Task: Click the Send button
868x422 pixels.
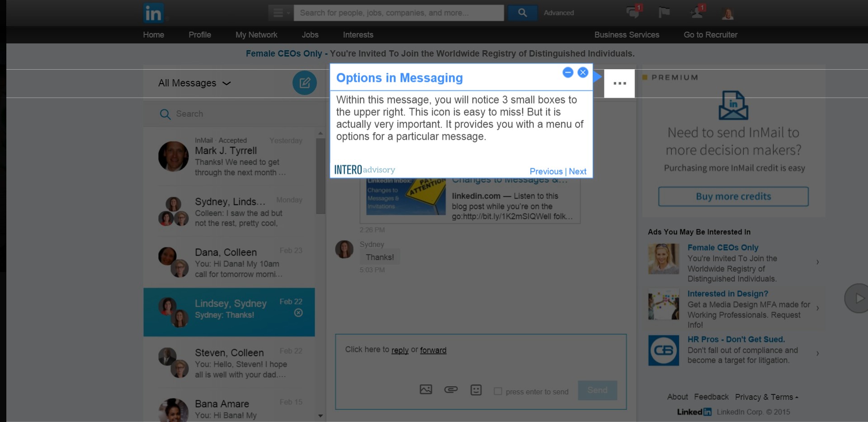Action: [597, 390]
